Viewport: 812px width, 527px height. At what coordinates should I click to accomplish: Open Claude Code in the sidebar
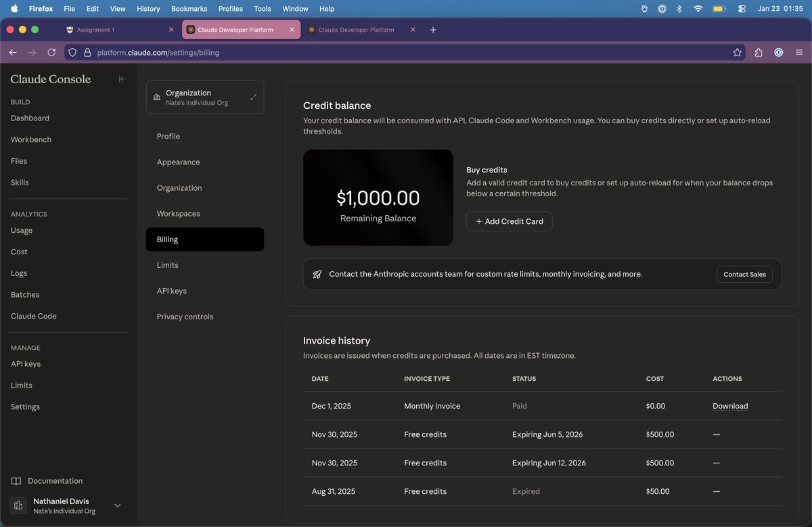34,316
